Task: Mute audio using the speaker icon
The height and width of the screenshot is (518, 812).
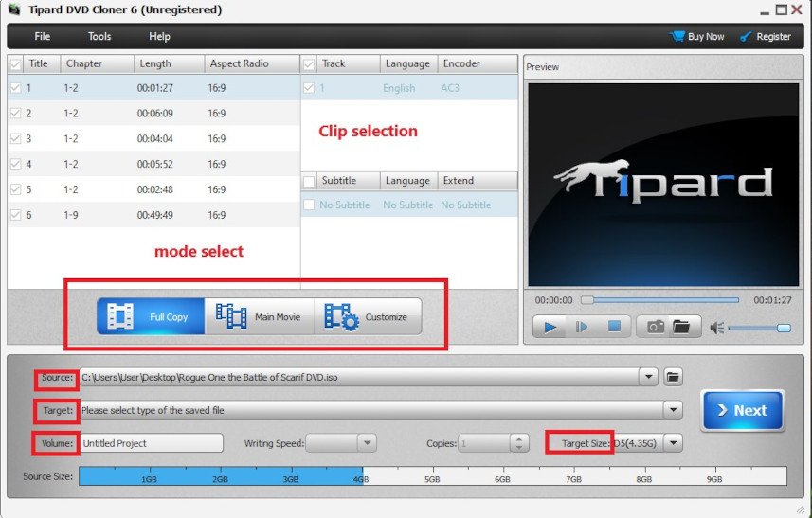Action: click(716, 328)
